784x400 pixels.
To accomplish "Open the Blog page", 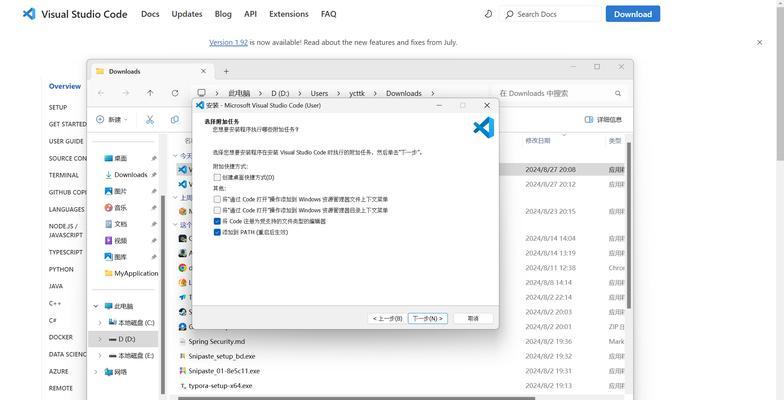I will tap(223, 14).
